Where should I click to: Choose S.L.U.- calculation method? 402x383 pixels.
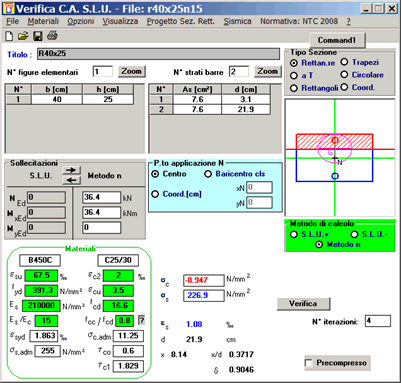[x=354, y=234]
